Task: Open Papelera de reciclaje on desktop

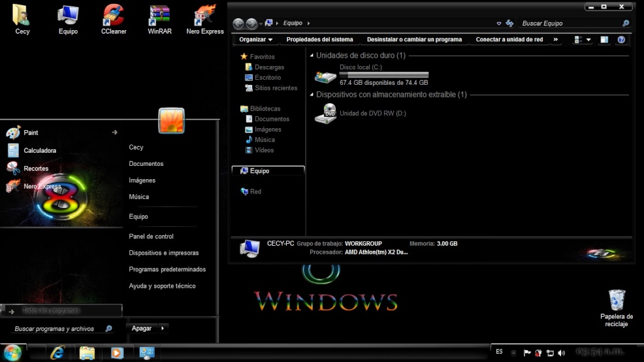Action: point(616,308)
